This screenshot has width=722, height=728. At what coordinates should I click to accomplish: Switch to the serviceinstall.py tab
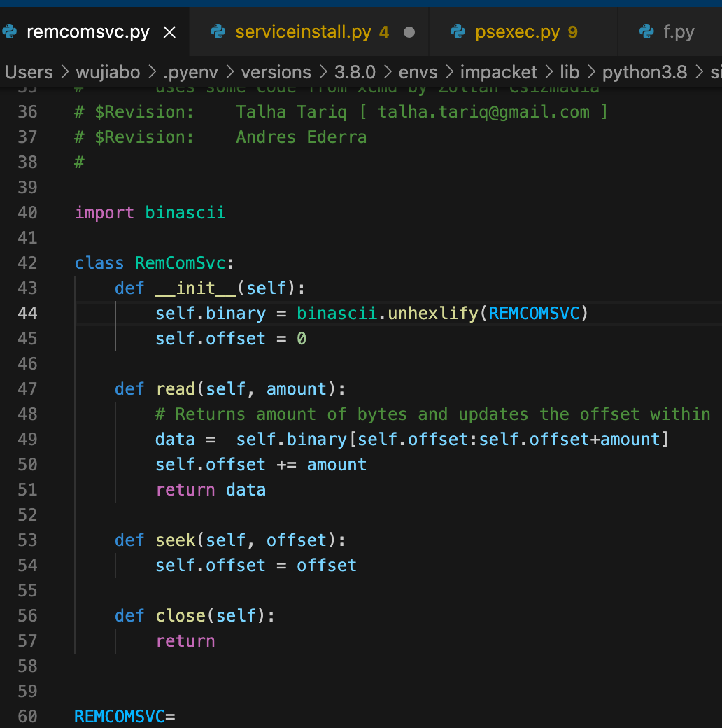tap(303, 32)
